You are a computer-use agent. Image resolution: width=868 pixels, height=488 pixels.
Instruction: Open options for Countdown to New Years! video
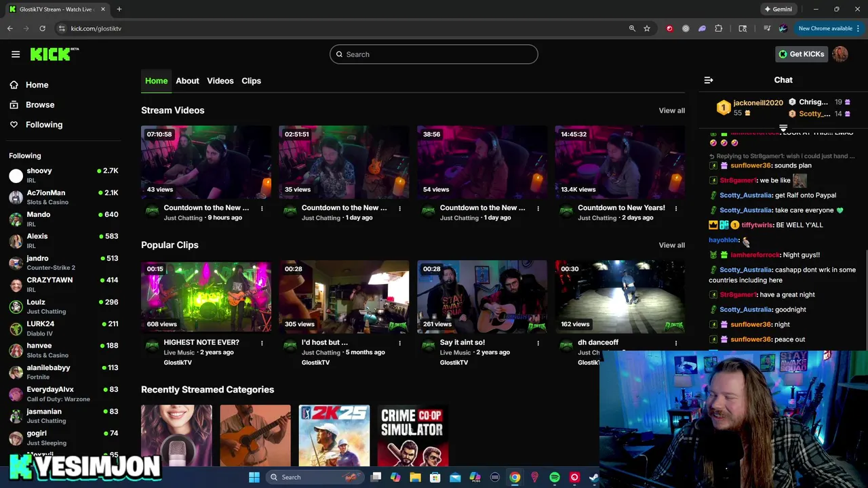click(675, 208)
